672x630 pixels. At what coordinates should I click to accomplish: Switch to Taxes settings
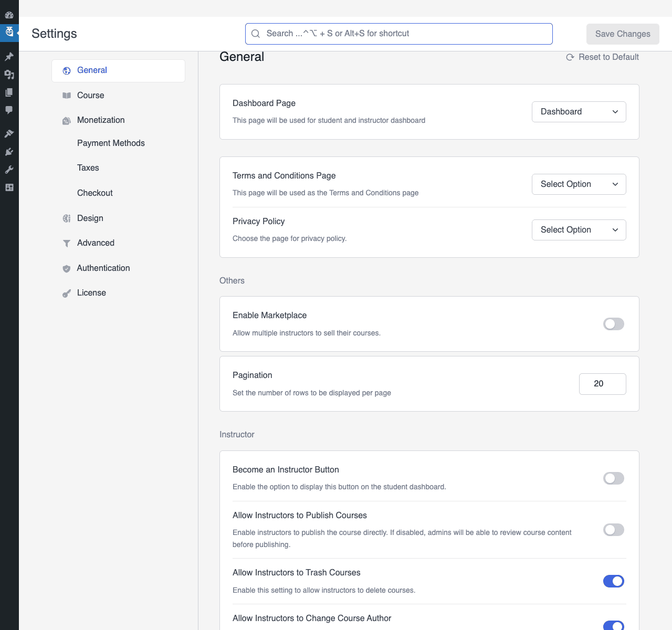(x=88, y=168)
